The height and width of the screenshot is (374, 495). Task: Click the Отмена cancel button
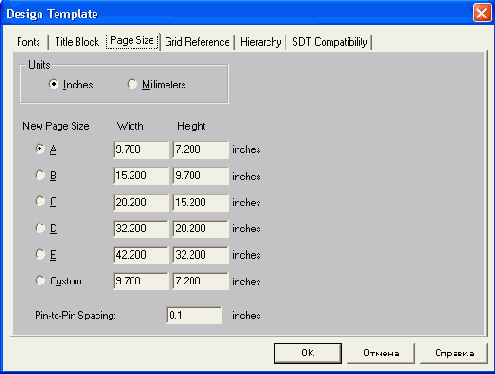pyautogui.click(x=381, y=353)
